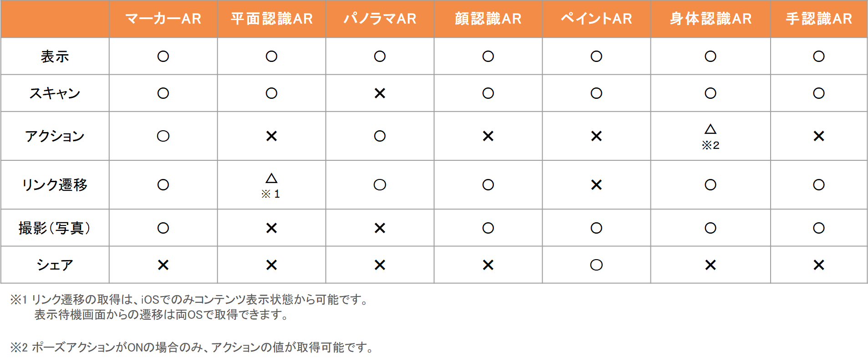Select the 身体認識AR column header

[x=711, y=19]
